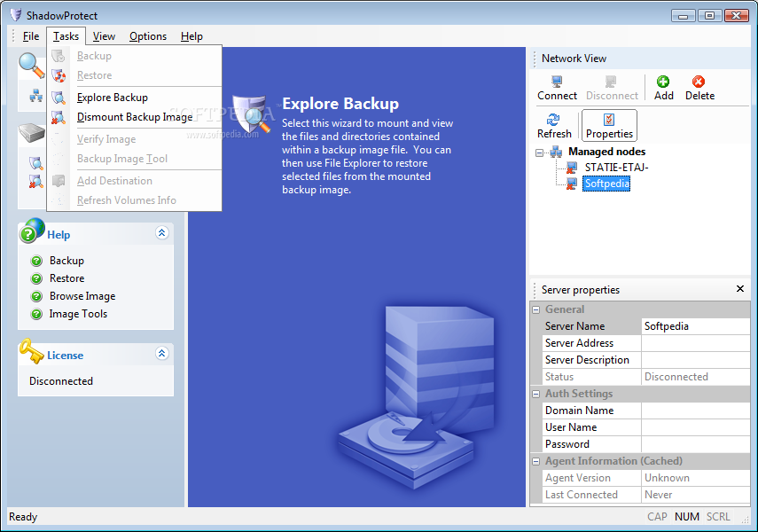The height and width of the screenshot is (532, 758).
Task: Select the STATIE-ETAJ- managed node
Action: [x=616, y=168]
